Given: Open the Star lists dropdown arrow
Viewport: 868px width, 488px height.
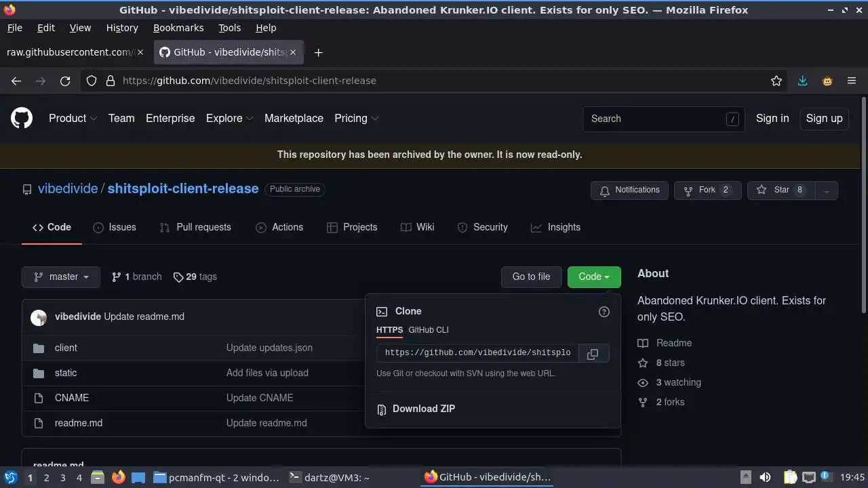Looking at the screenshot, I should coord(826,191).
